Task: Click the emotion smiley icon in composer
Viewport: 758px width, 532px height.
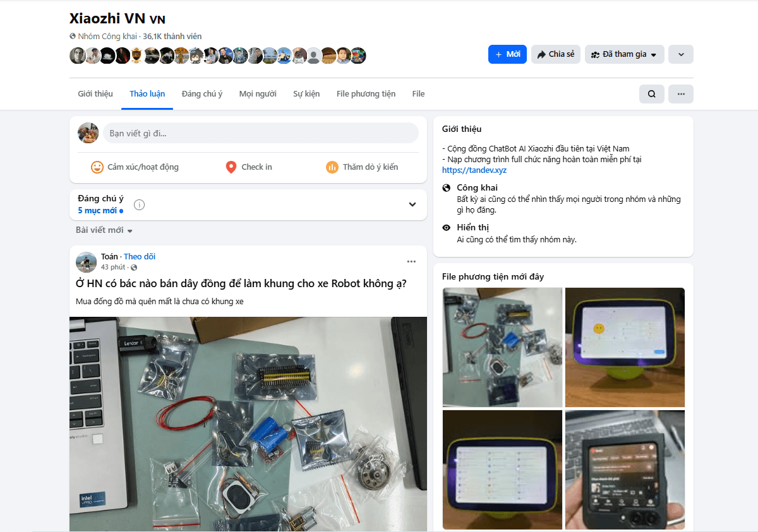Action: point(97,167)
